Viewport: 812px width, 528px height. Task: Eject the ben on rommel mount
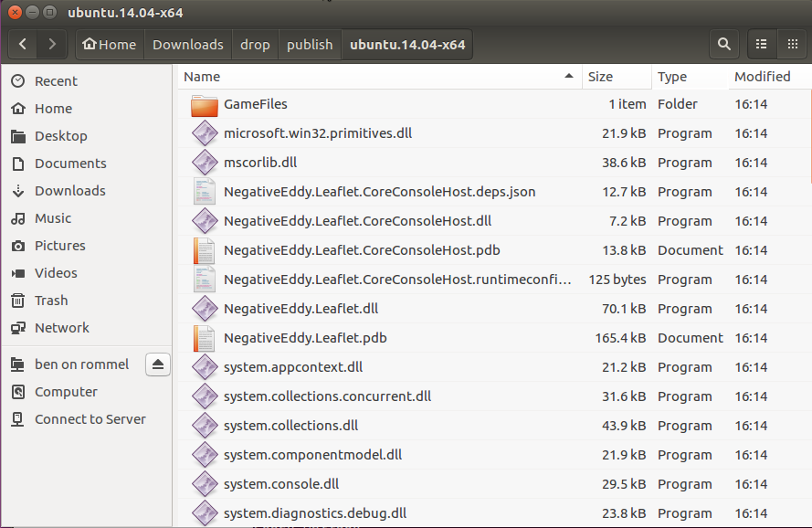click(158, 364)
